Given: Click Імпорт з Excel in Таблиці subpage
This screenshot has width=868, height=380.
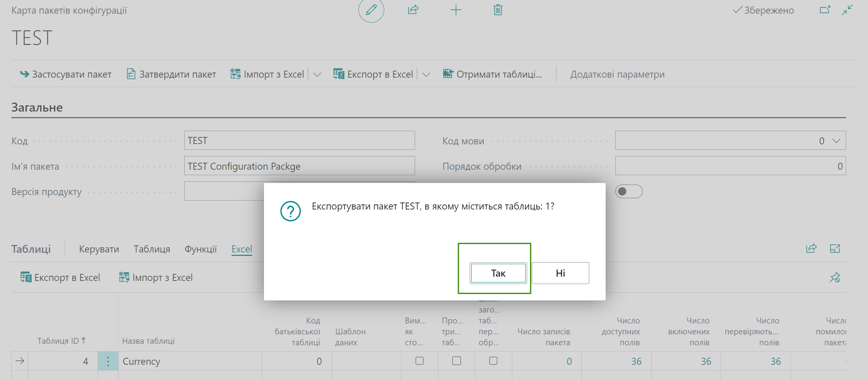Looking at the screenshot, I should tap(155, 277).
